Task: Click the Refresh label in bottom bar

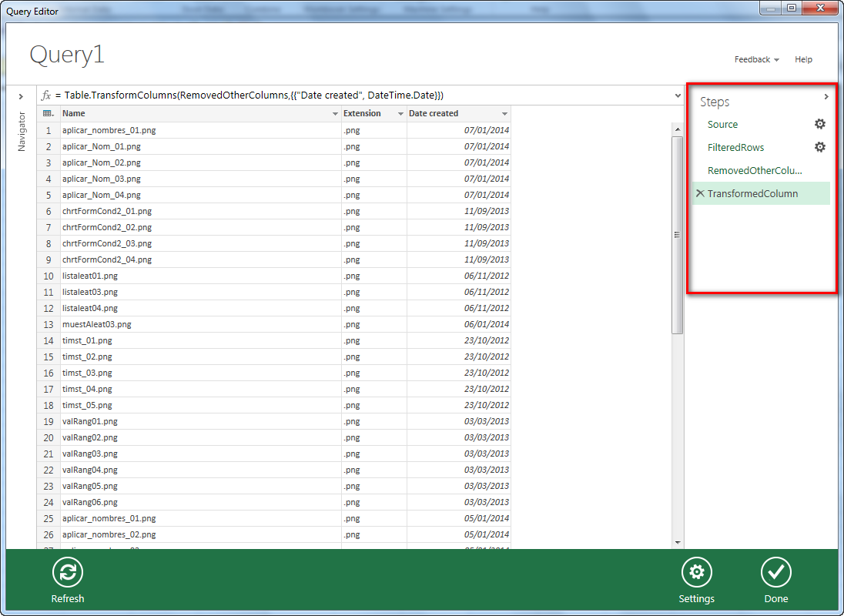Action: (68, 598)
